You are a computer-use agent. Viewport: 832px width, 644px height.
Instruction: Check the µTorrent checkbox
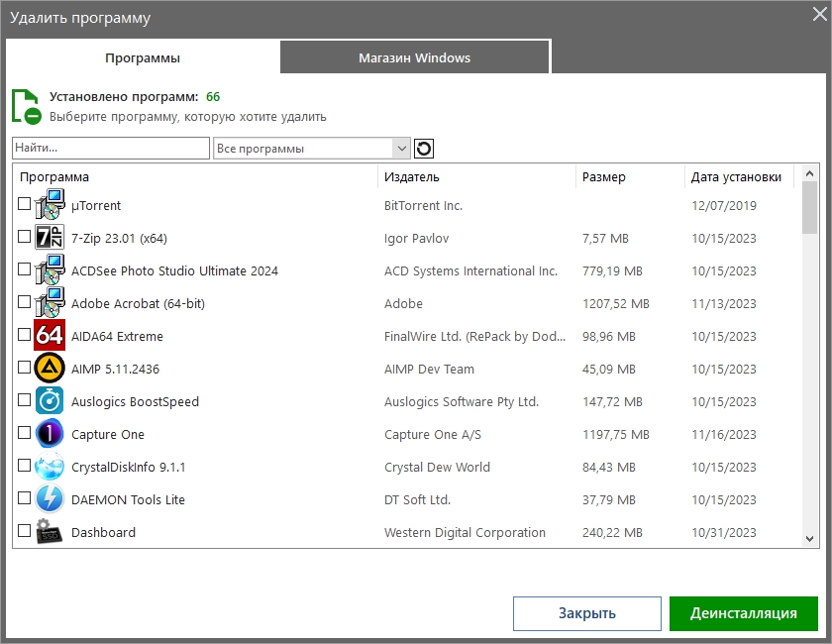click(x=25, y=204)
